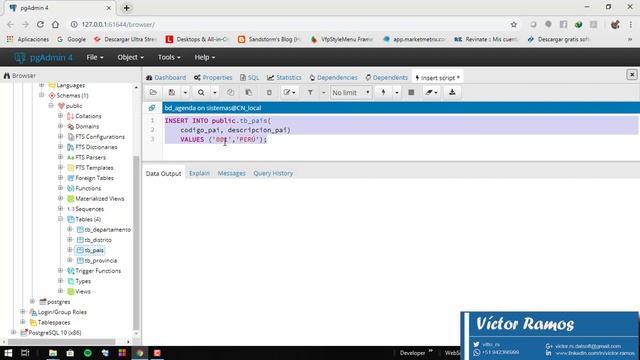Click the Filter funnel icon
Screen dimensions: 640x360
pyautogui.click(x=310, y=93)
